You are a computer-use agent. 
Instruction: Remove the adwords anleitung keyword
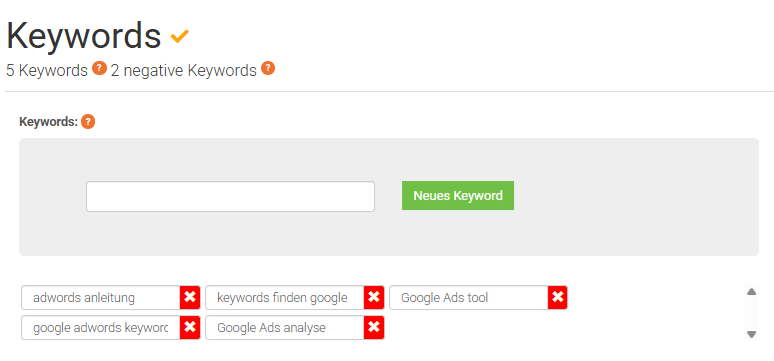tap(190, 297)
